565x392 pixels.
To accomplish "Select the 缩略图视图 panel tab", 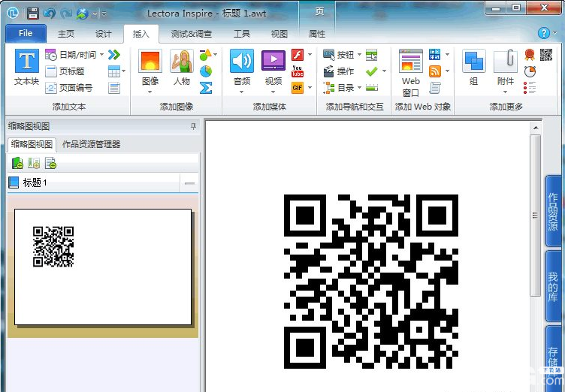I will pyautogui.click(x=32, y=144).
